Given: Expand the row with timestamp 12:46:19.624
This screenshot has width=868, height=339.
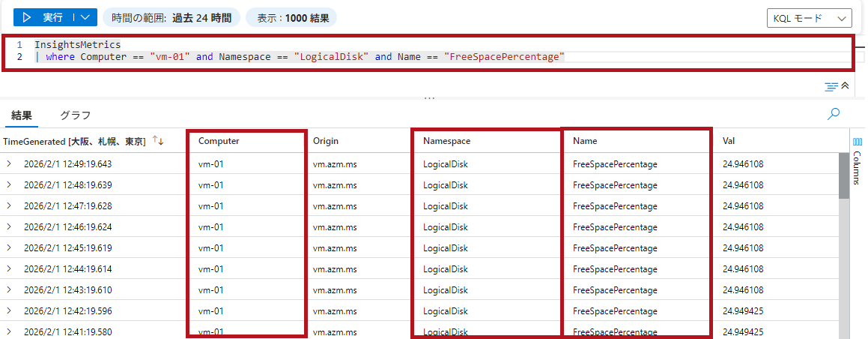Looking at the screenshot, I should click(x=9, y=226).
